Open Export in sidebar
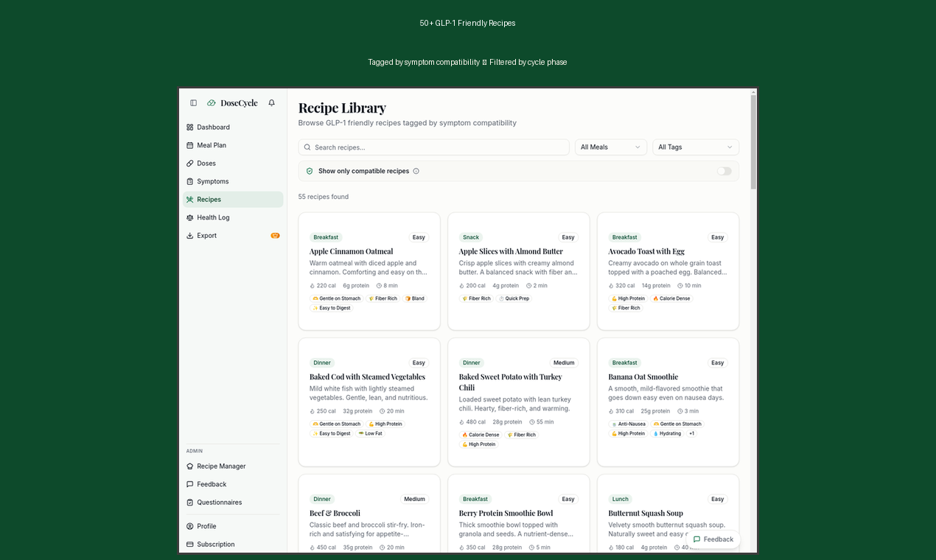The height and width of the screenshot is (560, 936). click(233, 236)
